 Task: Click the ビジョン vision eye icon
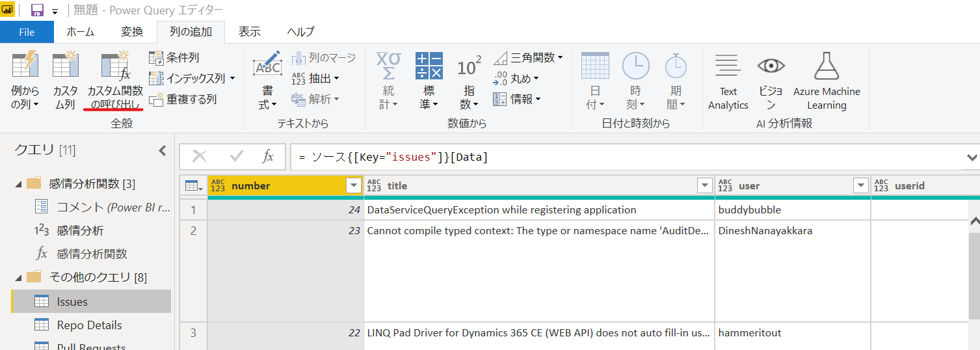click(771, 65)
